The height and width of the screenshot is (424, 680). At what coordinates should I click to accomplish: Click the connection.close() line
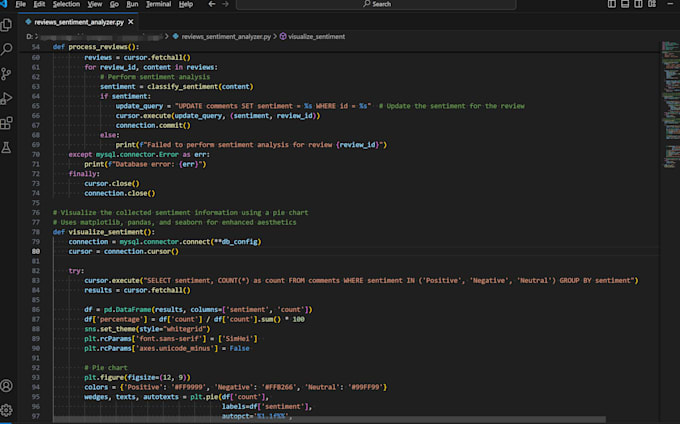click(120, 193)
